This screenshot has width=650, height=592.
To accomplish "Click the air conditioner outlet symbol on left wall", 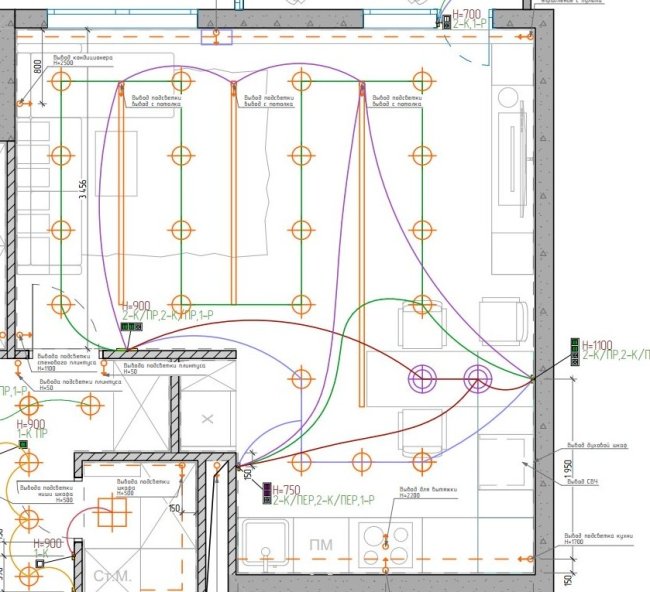I will tap(23, 101).
